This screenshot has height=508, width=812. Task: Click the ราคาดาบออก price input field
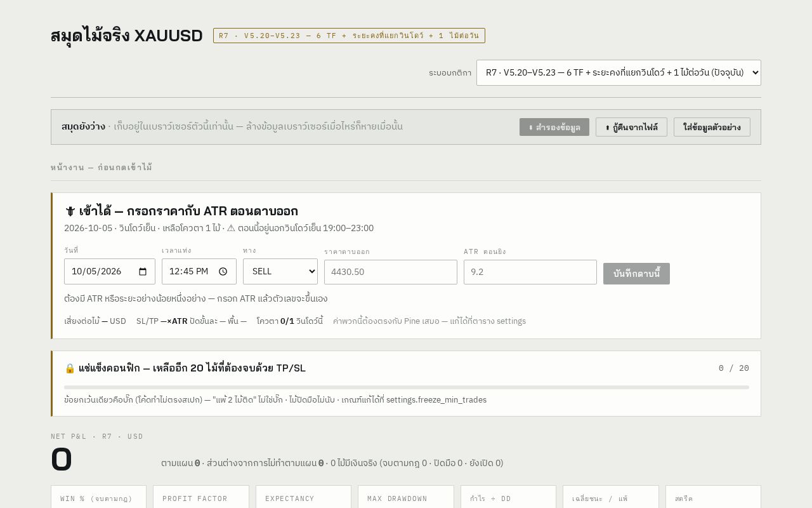[x=391, y=272]
